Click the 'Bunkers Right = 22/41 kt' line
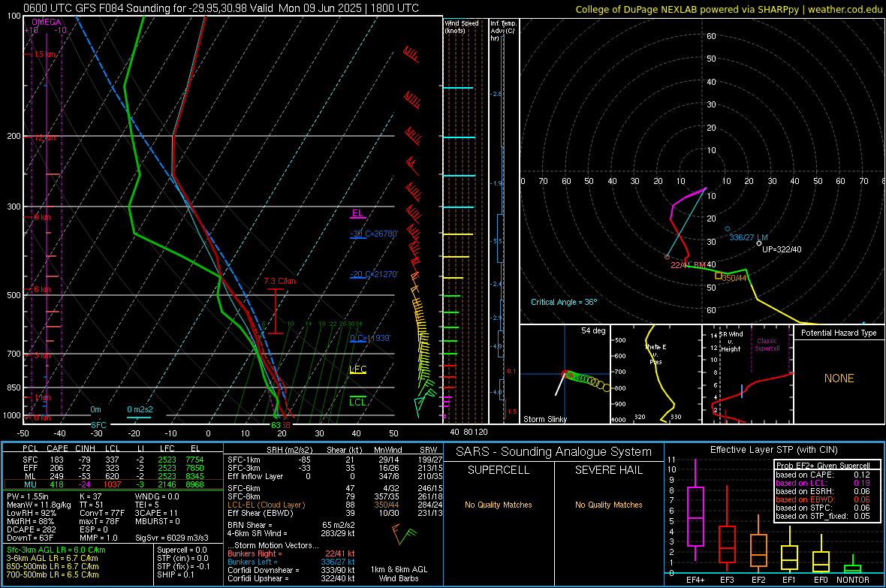Screen dimensions: 886x588 tap(291, 553)
